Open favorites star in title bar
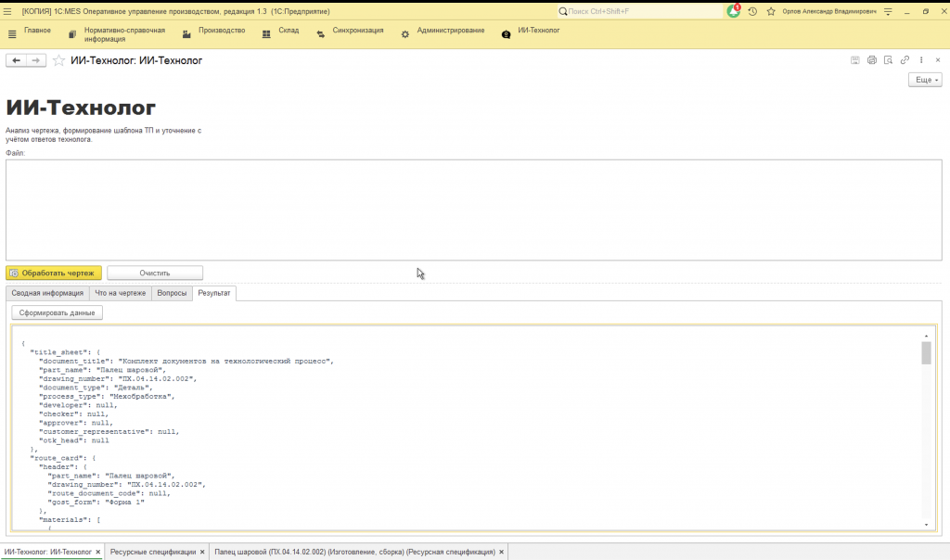The height and width of the screenshot is (560, 950). [771, 11]
